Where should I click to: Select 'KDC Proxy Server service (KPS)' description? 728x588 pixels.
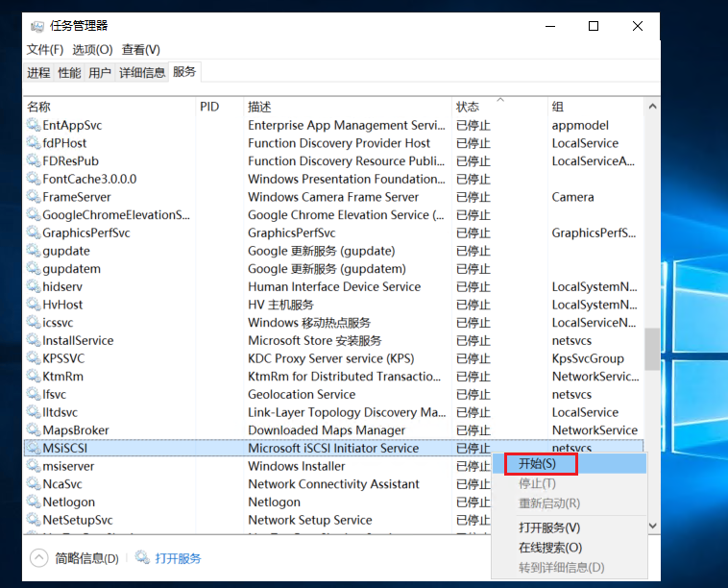click(x=331, y=358)
